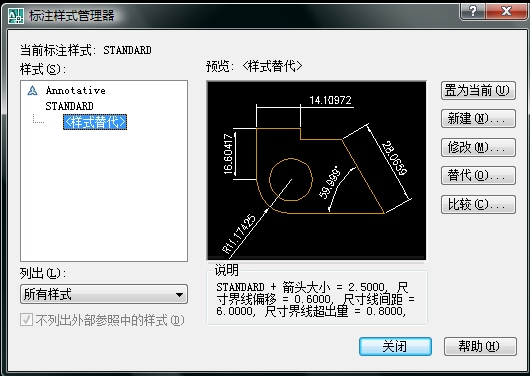Close the dialog with the 关闭 button
Viewport: 530px width, 376px height.
(395, 347)
